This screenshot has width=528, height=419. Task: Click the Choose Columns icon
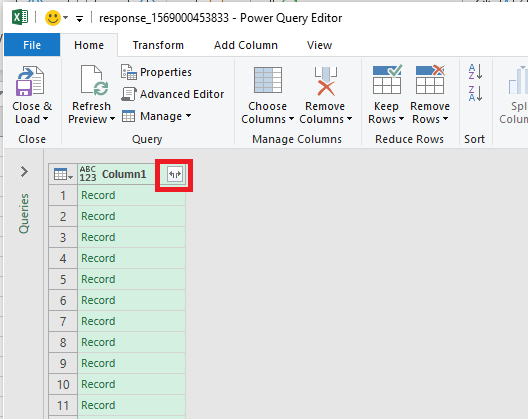coord(268,80)
